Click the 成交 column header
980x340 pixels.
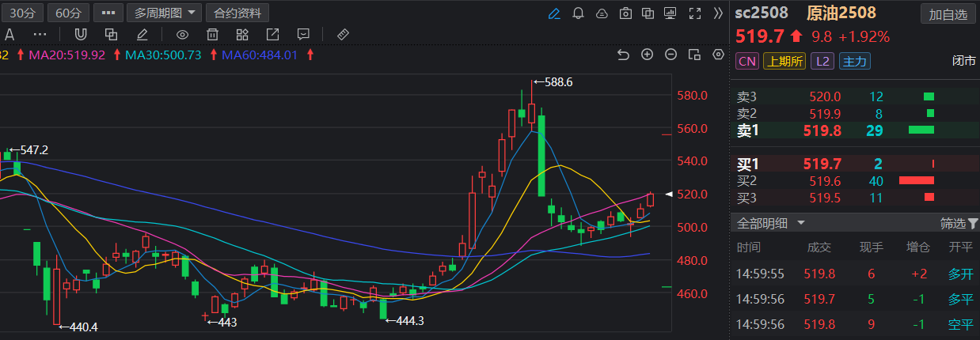[x=819, y=247]
